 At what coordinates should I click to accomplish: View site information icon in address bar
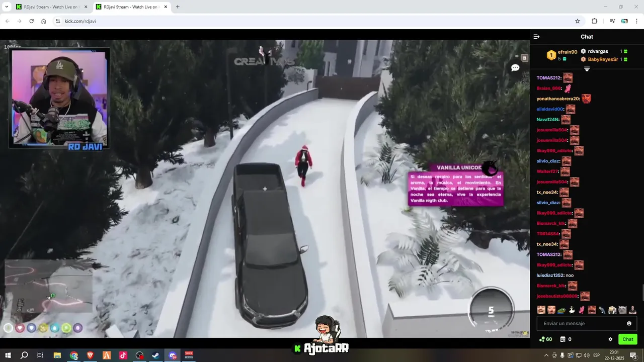[58, 21]
